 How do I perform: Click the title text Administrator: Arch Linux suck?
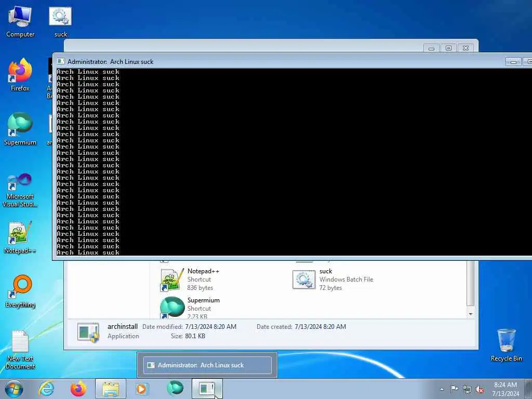(x=110, y=61)
